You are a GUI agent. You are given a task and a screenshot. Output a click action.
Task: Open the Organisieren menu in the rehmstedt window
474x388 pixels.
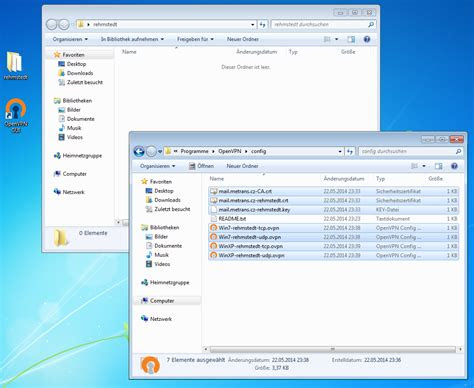coord(70,39)
